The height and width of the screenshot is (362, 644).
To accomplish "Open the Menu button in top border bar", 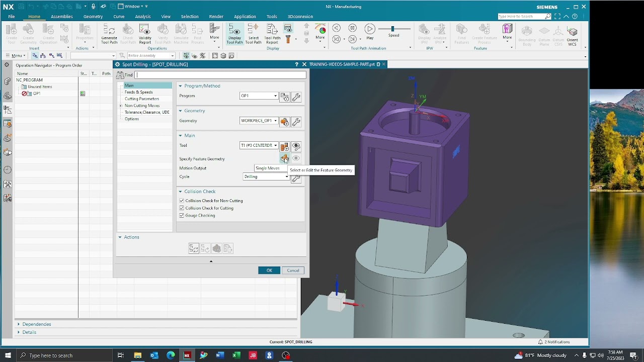I will point(15,56).
